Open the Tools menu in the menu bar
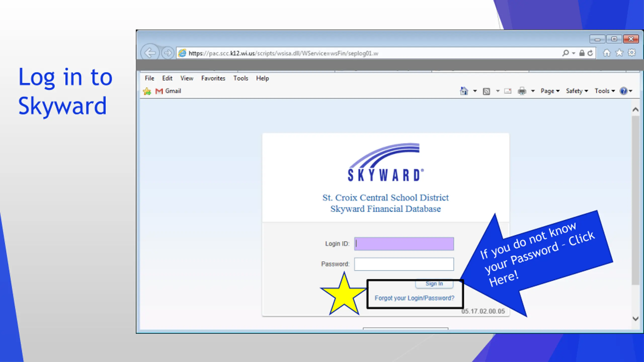The image size is (644, 362). click(x=241, y=78)
